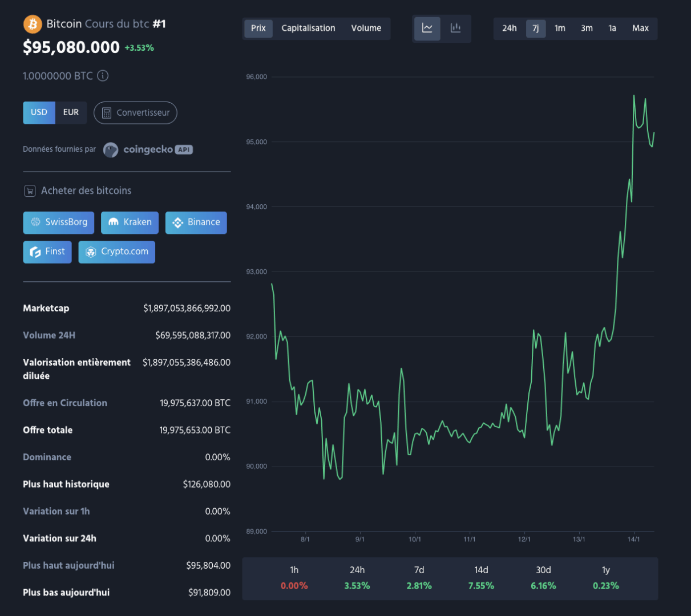The image size is (691, 616).
Task: Switch currency to EUR
Action: pos(71,112)
